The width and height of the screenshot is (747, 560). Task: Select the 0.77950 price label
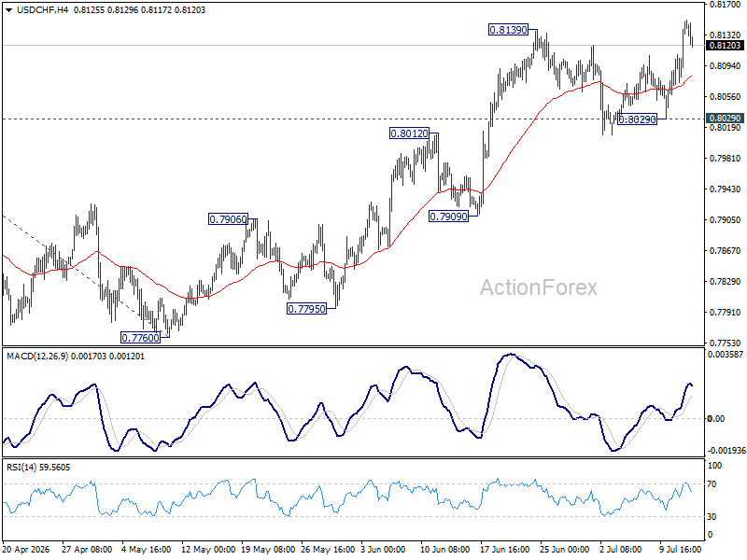point(307,309)
